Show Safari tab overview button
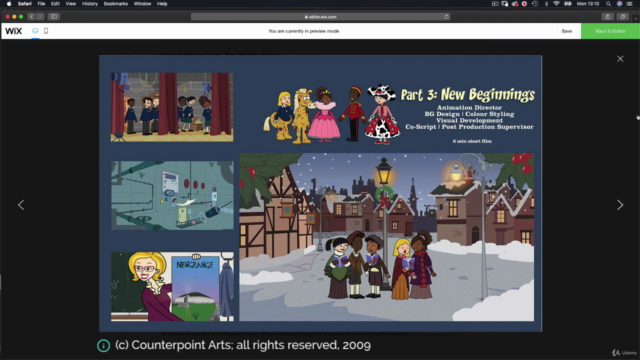The height and width of the screenshot is (360, 640). tap(622, 17)
